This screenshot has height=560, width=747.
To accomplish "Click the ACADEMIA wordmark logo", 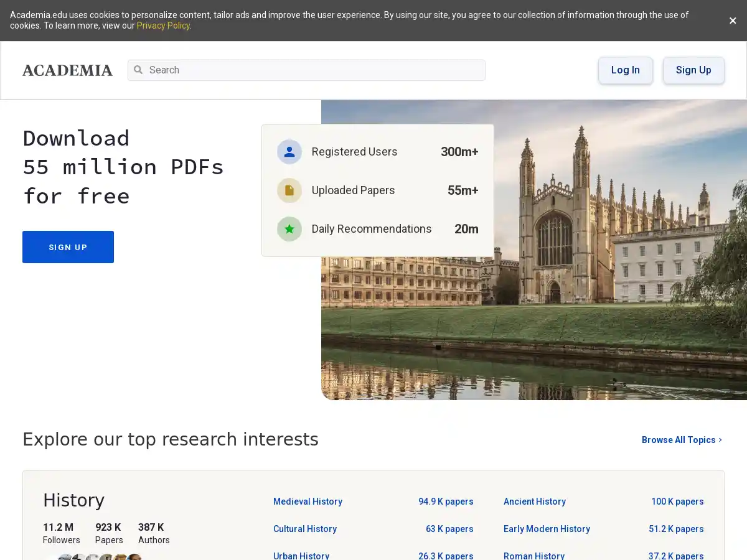I will pyautogui.click(x=67, y=70).
